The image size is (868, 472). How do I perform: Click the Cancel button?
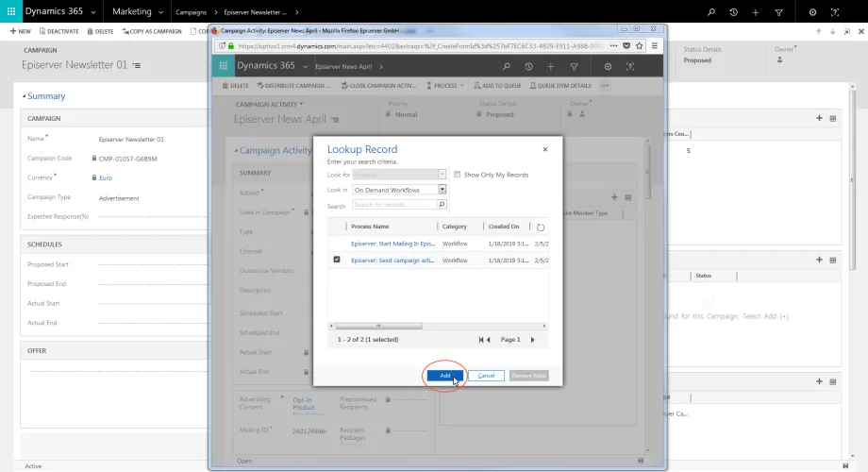click(x=486, y=376)
